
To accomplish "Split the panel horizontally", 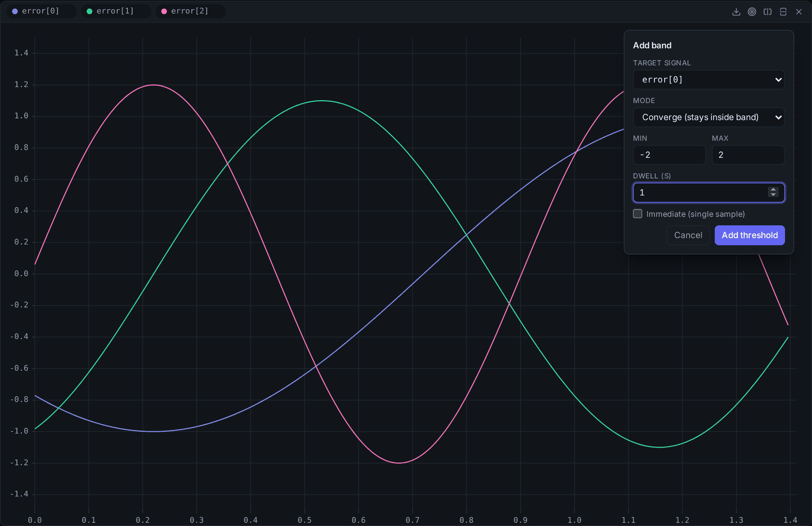I will point(783,12).
